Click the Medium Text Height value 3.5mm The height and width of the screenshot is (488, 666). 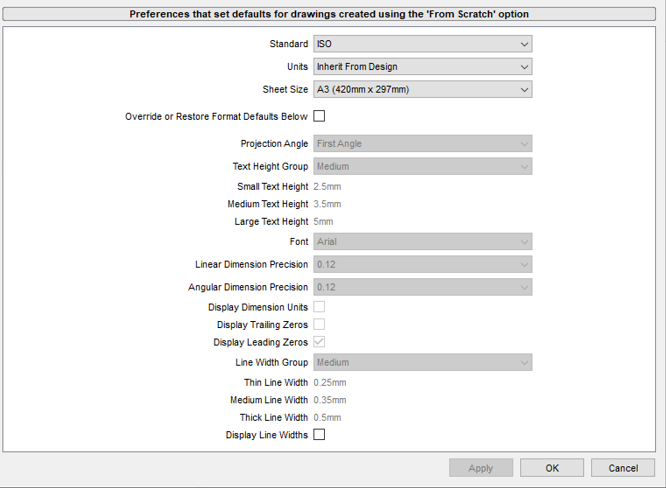[327, 204]
